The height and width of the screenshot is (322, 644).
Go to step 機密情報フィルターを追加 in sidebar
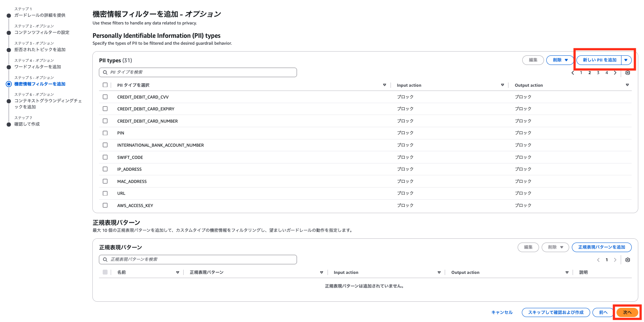pos(40,84)
